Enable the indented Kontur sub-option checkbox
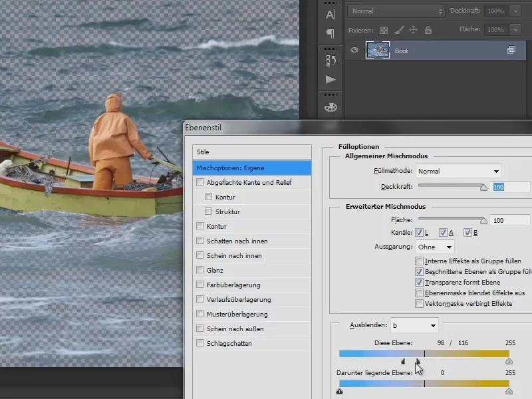The width and height of the screenshot is (532, 399). (x=208, y=197)
